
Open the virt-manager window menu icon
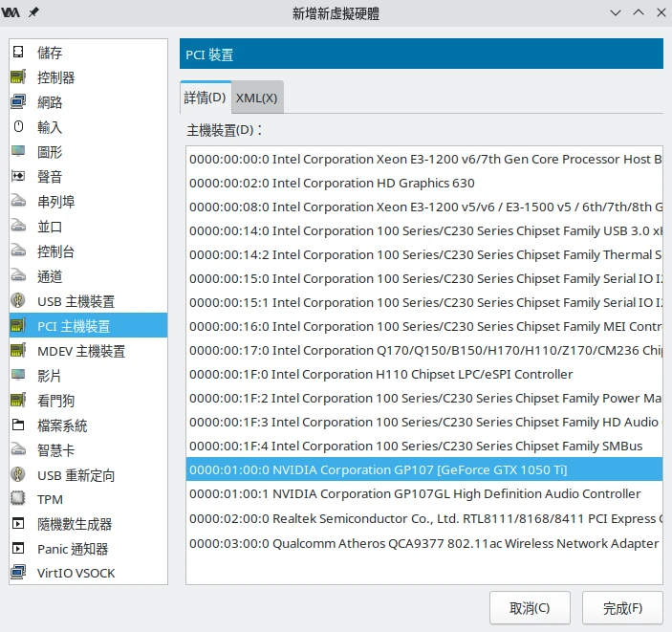click(11, 11)
